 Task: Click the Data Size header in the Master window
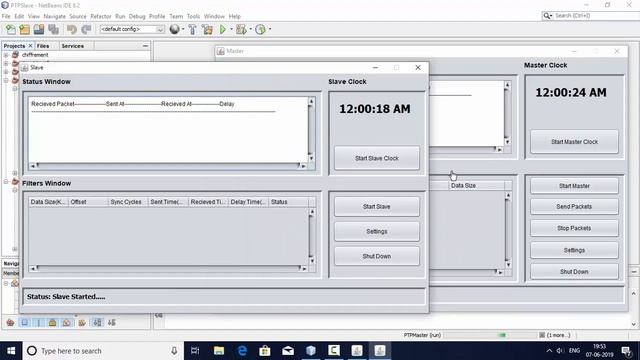476,185
